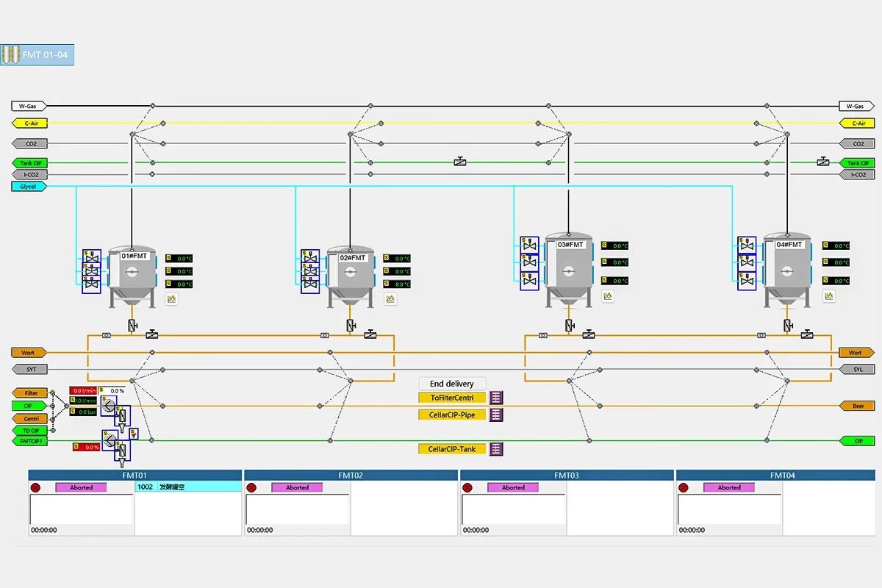Viewport: 882px width, 588px height.
Task: Click the left C-Air line label
Action: [29, 123]
